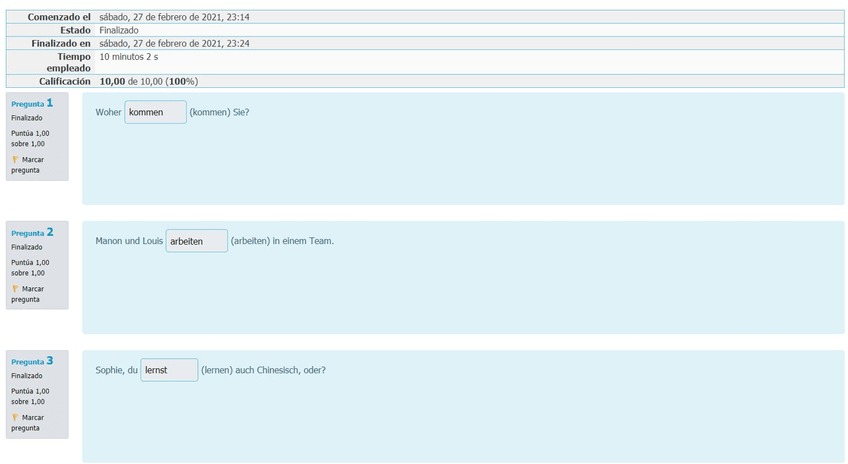Click the flag icon in Pregunta 1
This screenshot has height=464, width=848.
(15, 159)
